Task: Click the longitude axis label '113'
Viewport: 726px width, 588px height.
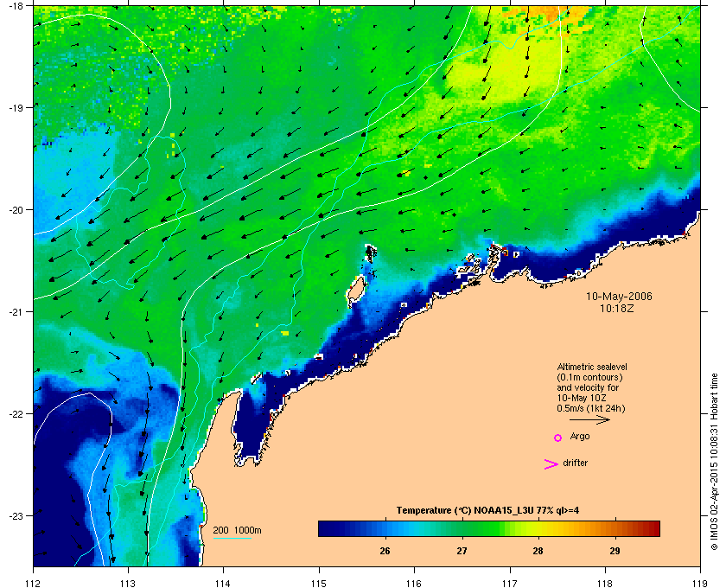Action: 128,584
